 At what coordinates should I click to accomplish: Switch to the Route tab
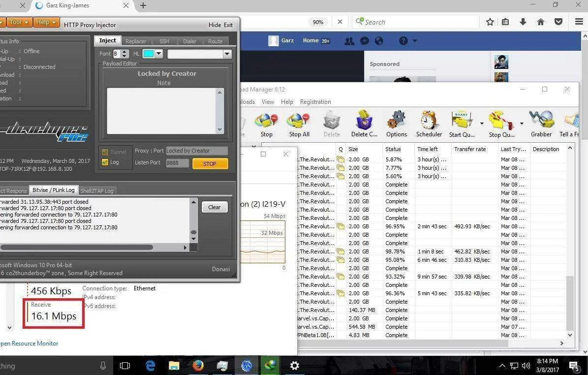[x=215, y=41]
